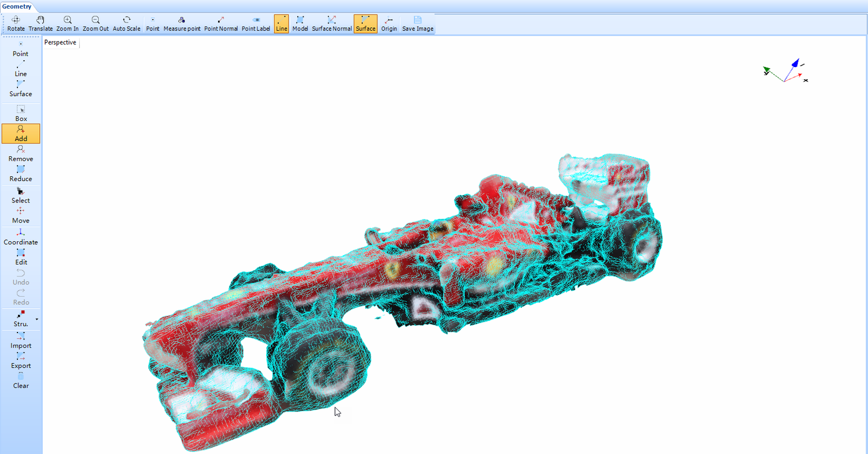Click the Auto Scale icon
The image size is (868, 454).
tap(126, 23)
